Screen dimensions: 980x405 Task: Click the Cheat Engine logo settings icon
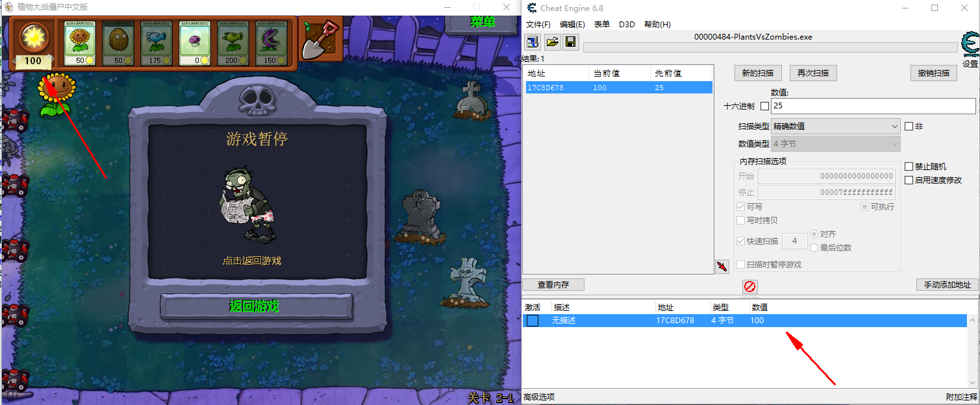(x=970, y=45)
